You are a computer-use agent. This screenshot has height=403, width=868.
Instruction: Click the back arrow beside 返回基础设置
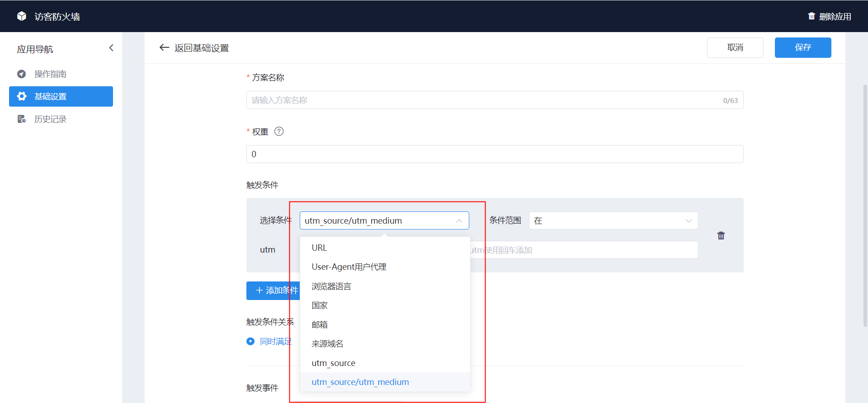[164, 47]
